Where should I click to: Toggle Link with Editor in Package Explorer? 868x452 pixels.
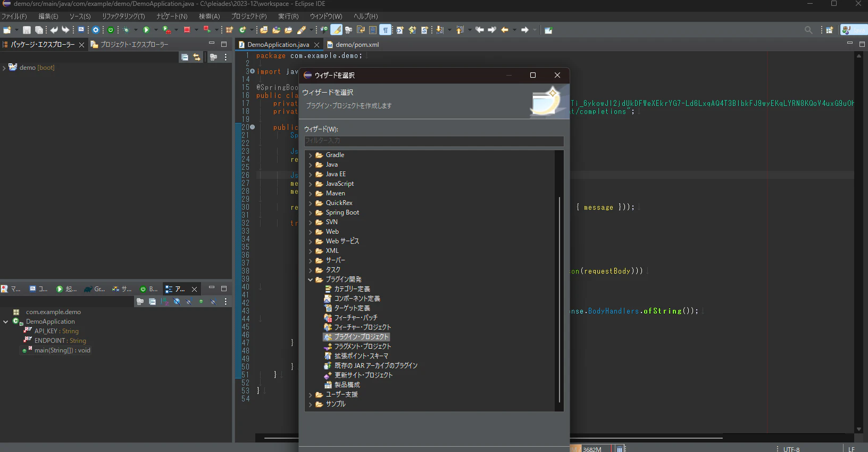pyautogui.click(x=197, y=57)
